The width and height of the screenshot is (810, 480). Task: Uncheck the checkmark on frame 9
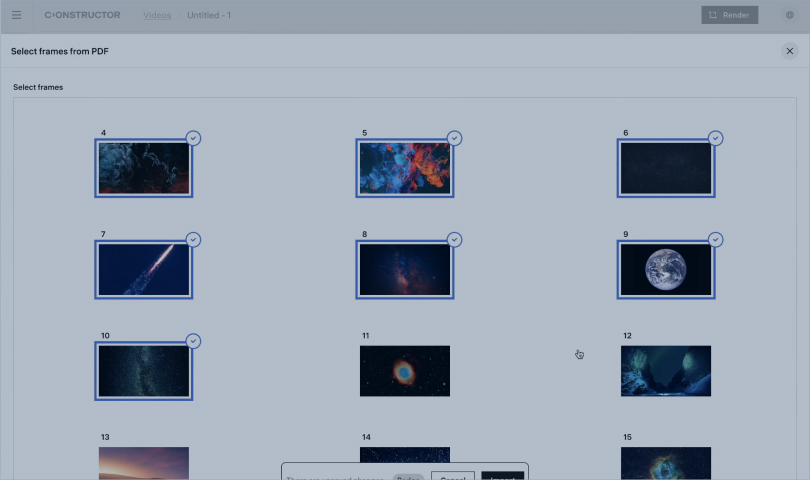click(715, 240)
